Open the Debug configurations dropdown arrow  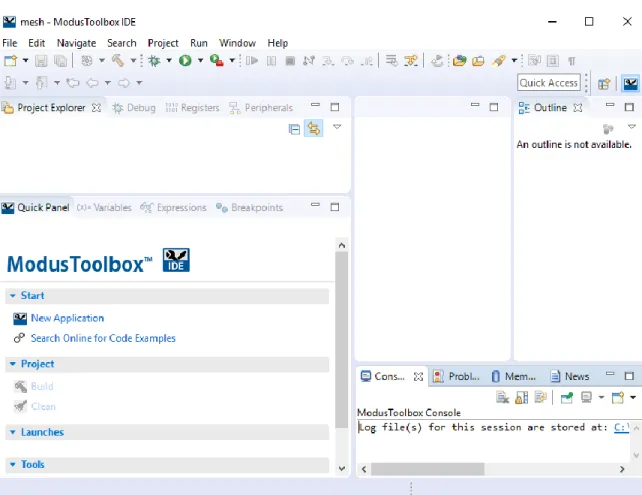(x=169, y=61)
